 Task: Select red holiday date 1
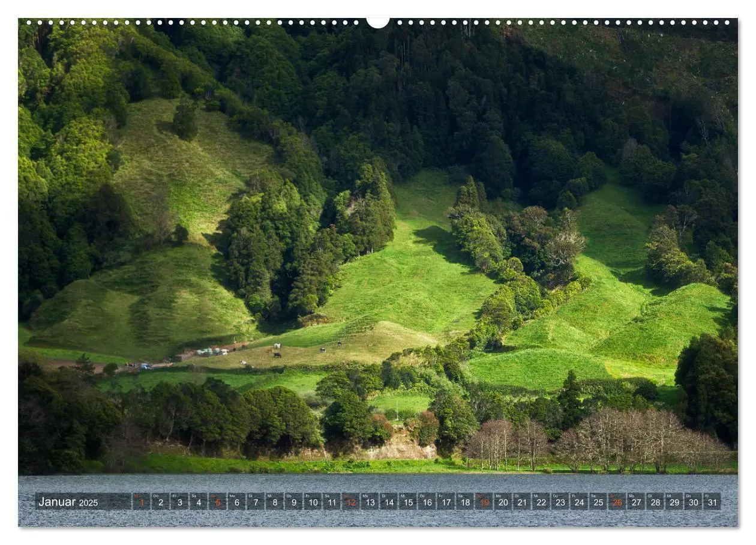(x=141, y=502)
